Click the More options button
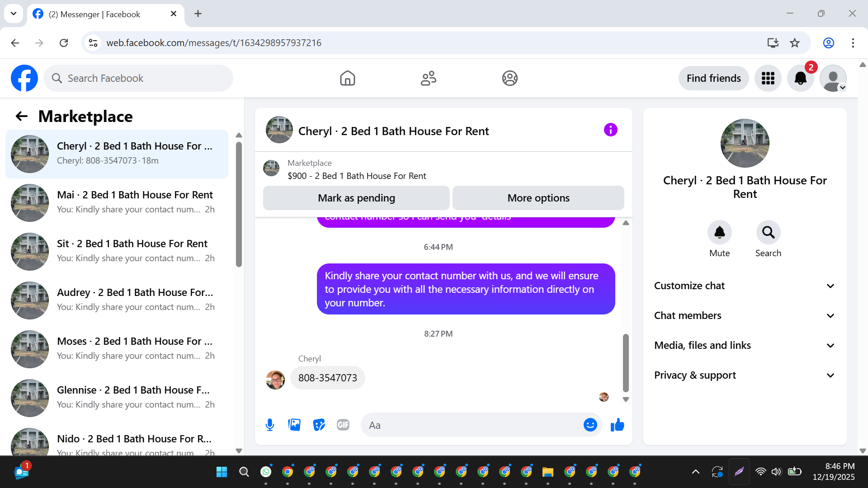Screen dimensions: 868x488 (x=538, y=198)
